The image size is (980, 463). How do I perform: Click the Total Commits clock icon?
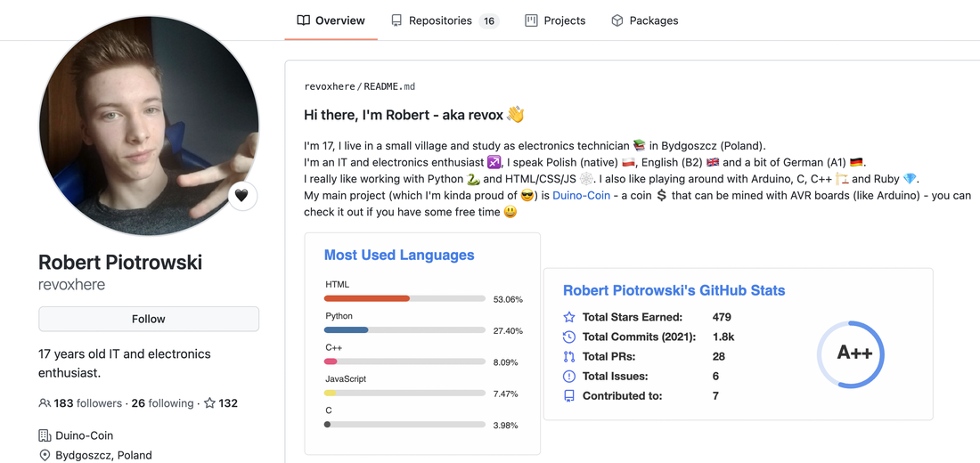click(568, 337)
